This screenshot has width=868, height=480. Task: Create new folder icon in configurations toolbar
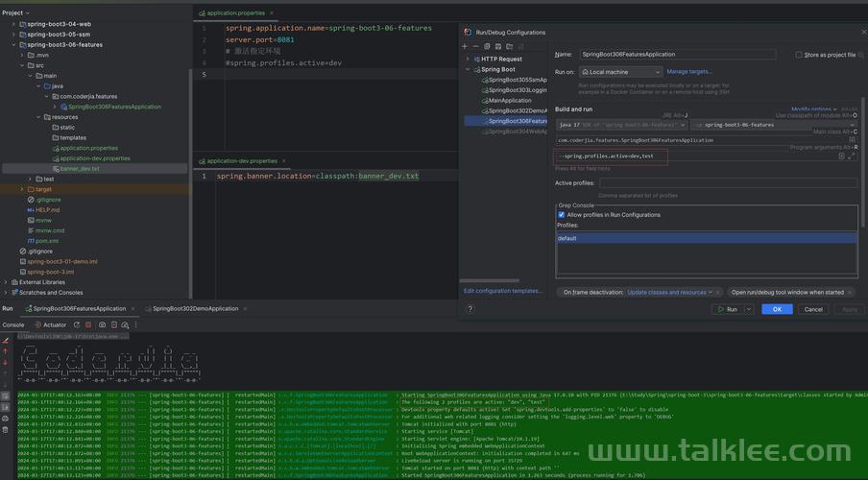pos(509,46)
